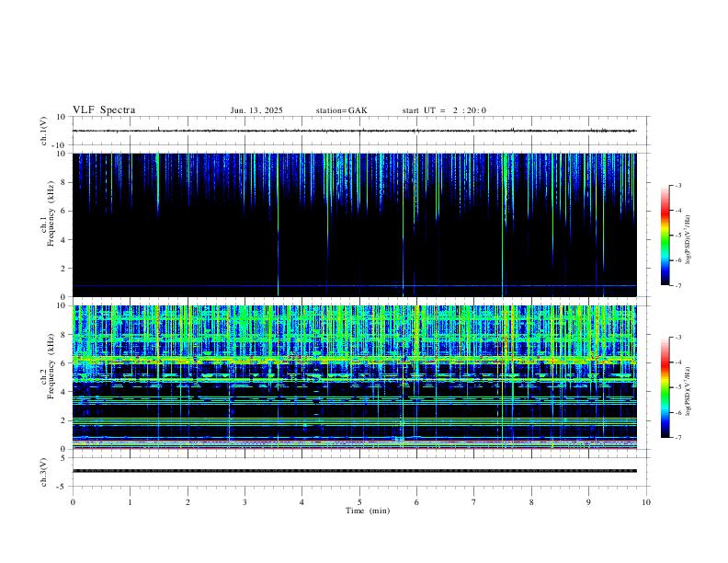Click the ch.2 bright band near 6 kHz
728x563 pixels.
(354, 360)
